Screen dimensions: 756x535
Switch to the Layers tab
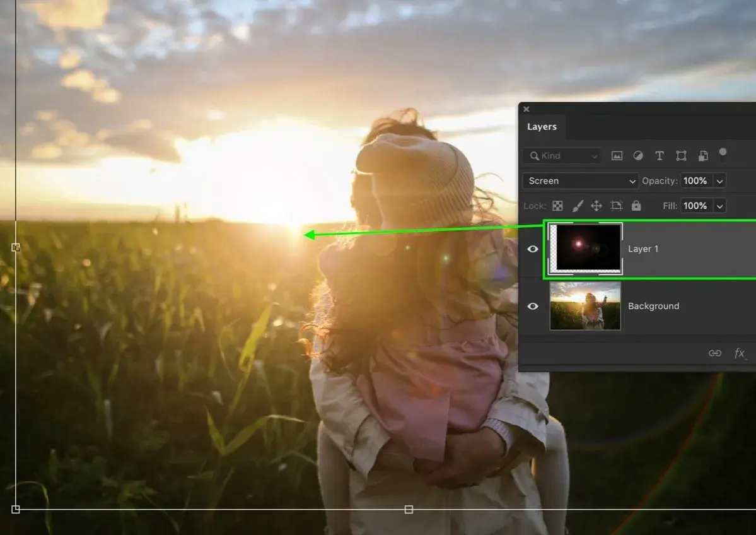tap(542, 127)
